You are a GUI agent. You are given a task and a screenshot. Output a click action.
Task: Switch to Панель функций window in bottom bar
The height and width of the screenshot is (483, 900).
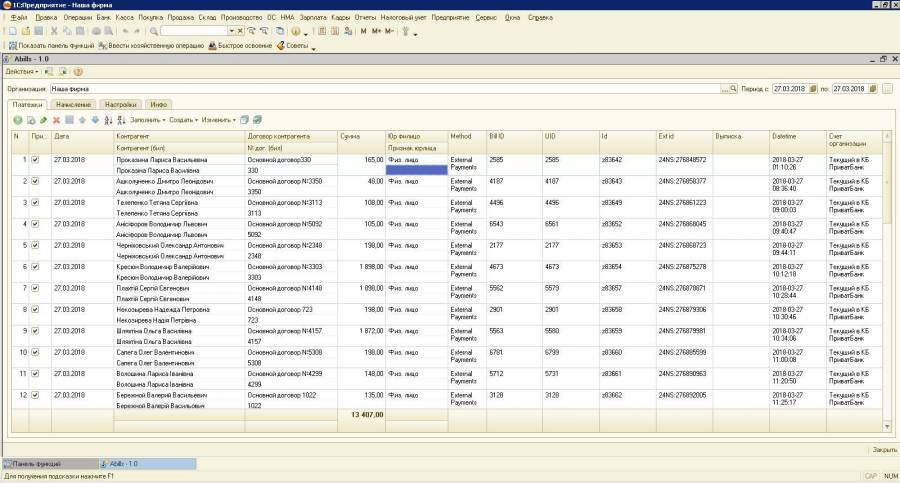51,463
